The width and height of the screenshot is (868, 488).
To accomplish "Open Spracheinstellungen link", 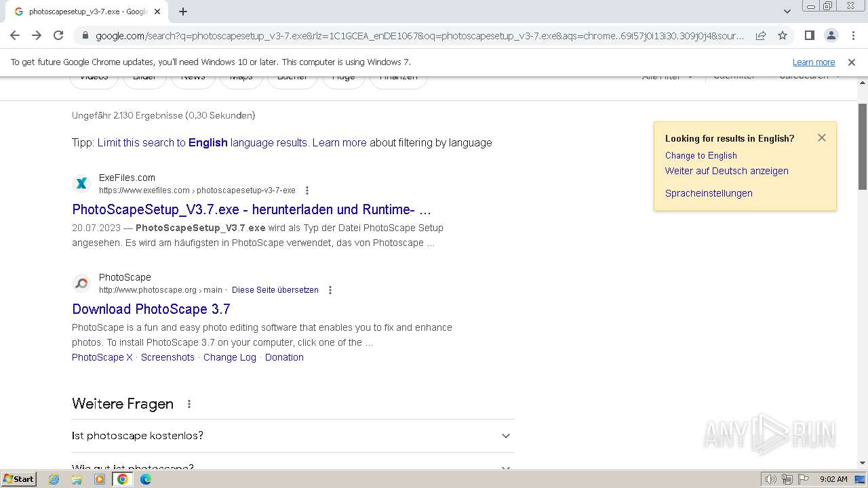I will [709, 193].
